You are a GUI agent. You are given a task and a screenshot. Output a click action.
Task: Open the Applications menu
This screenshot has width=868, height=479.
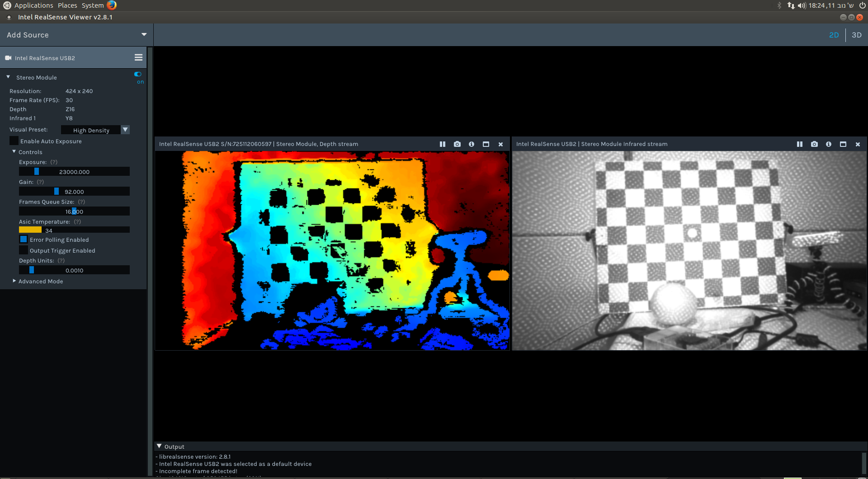coord(33,5)
